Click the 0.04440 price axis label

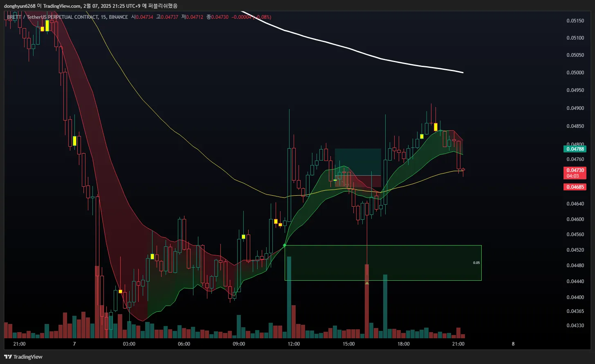(x=575, y=281)
